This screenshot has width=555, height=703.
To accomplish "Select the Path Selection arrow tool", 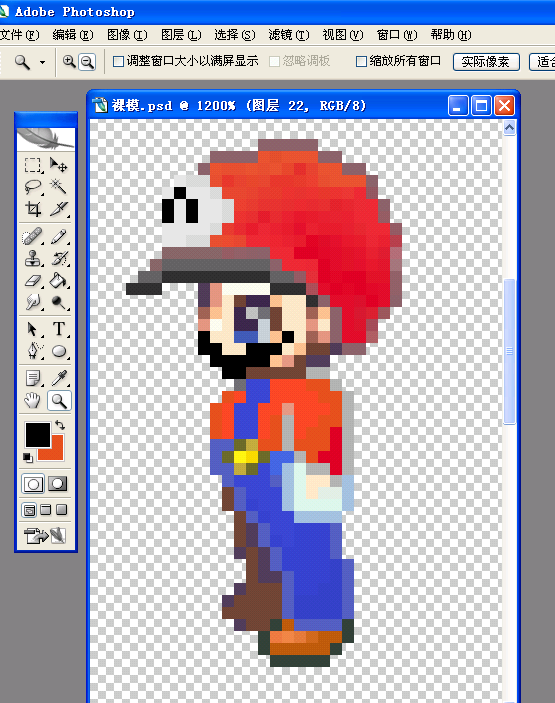I will tap(33, 329).
